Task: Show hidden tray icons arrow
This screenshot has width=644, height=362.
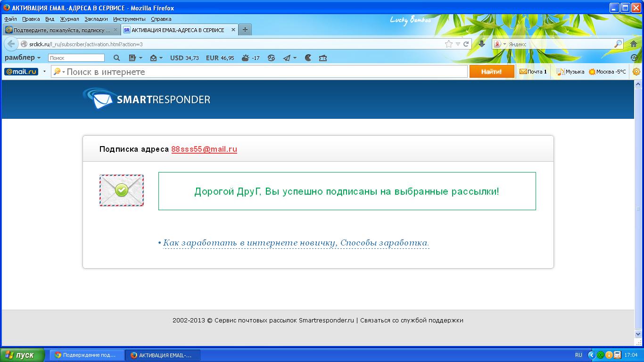Action: click(592, 355)
